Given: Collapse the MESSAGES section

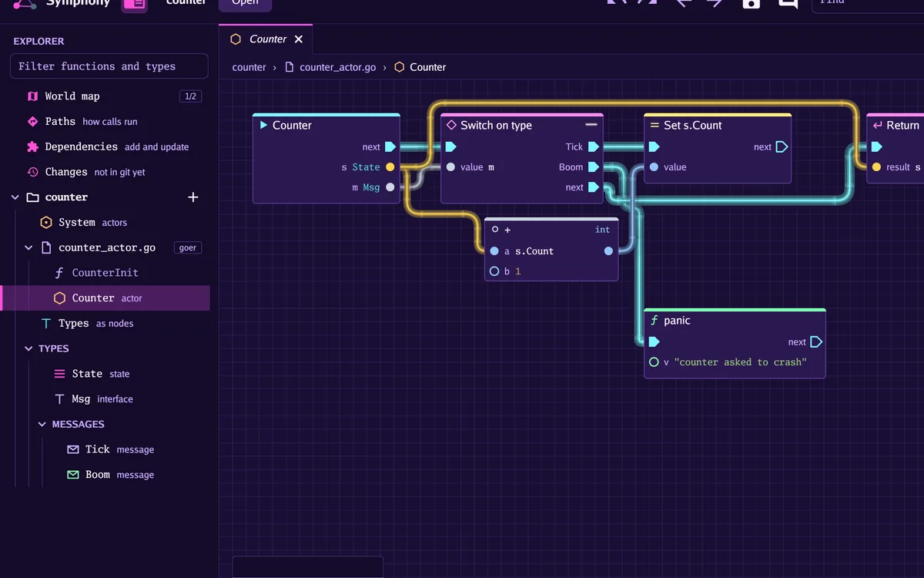Looking at the screenshot, I should [42, 424].
